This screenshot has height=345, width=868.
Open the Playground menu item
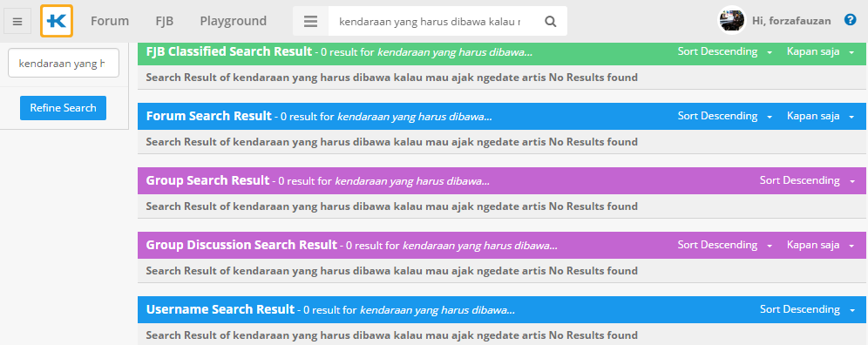(233, 21)
